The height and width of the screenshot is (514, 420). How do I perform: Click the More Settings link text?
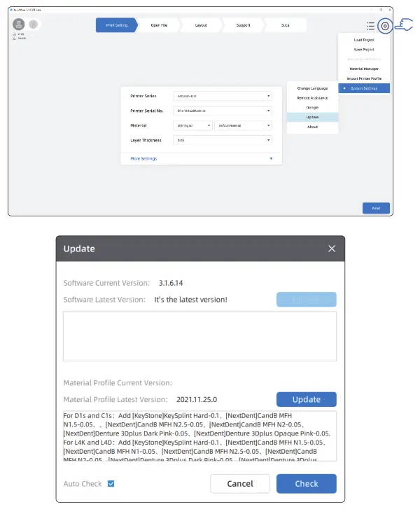tap(143, 159)
